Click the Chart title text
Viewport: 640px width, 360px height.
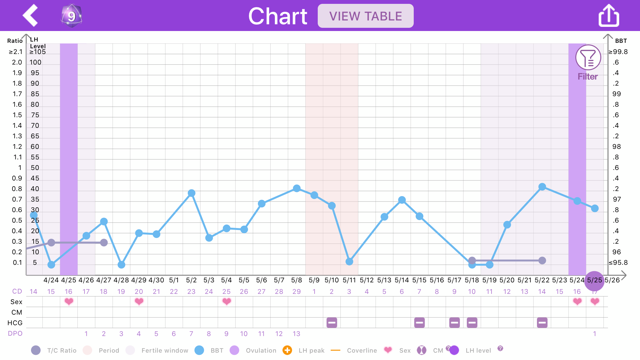278,16
